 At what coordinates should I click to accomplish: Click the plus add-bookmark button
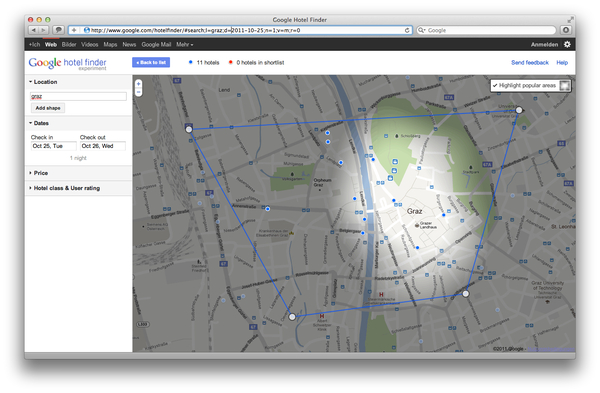pos(74,30)
